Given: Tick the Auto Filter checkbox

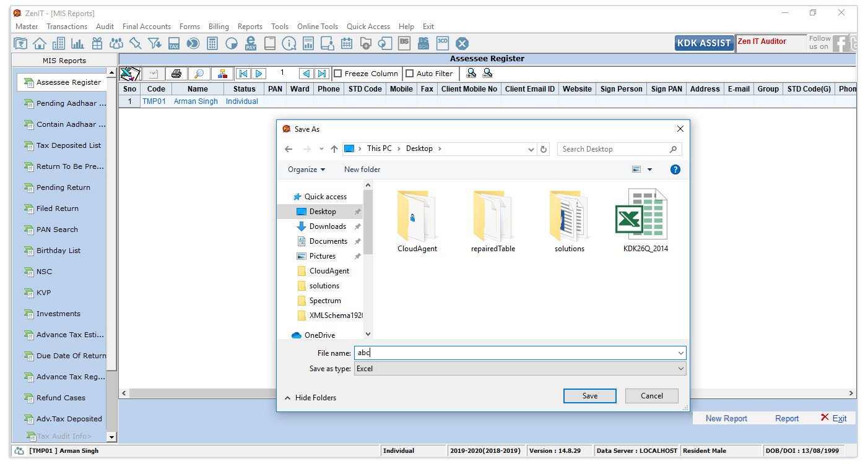Looking at the screenshot, I should [x=410, y=74].
